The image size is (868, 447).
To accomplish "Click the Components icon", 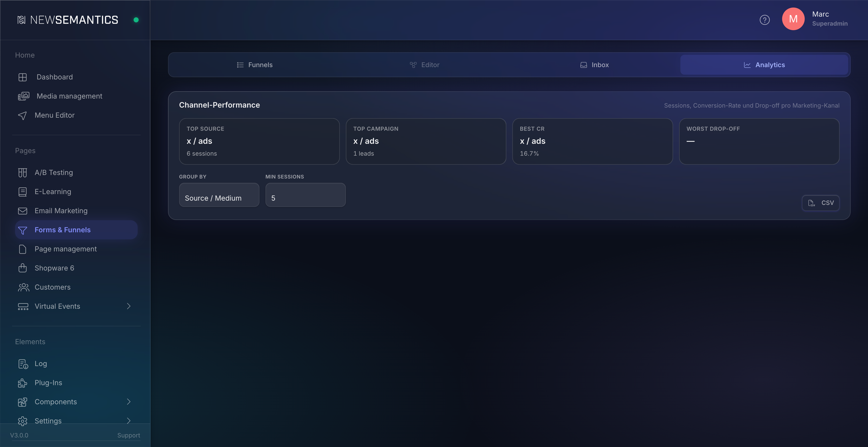I will pyautogui.click(x=23, y=402).
